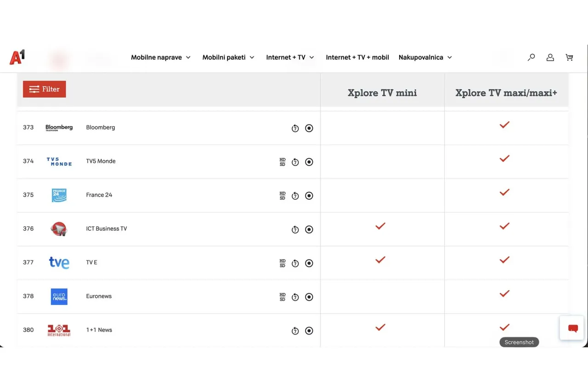
Task: Select the TV E channel name
Action: 91,262
